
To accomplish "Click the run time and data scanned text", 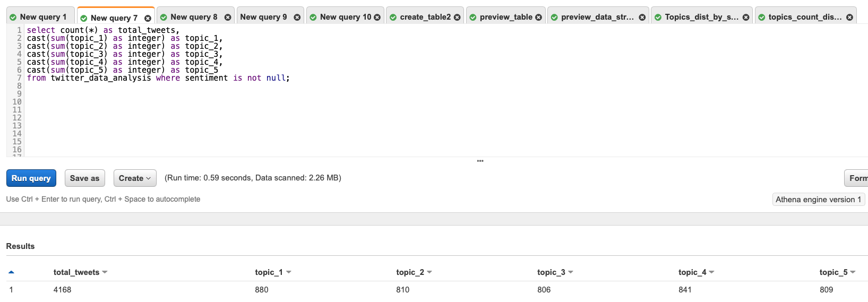I will pos(253,178).
